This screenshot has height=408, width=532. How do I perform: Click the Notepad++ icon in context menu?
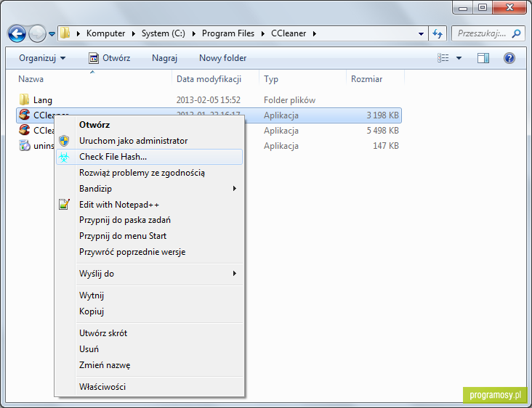click(64, 204)
